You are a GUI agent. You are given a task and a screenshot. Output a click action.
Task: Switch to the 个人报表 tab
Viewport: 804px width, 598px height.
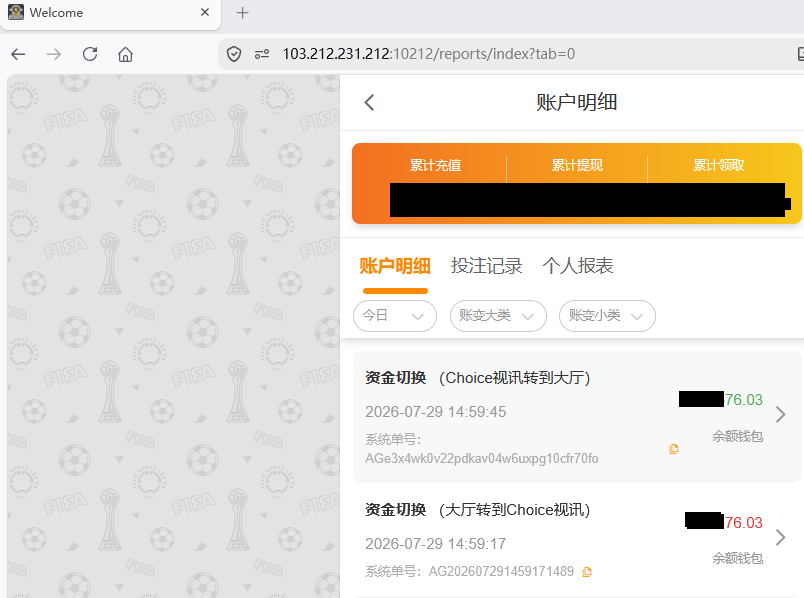pyautogui.click(x=578, y=266)
